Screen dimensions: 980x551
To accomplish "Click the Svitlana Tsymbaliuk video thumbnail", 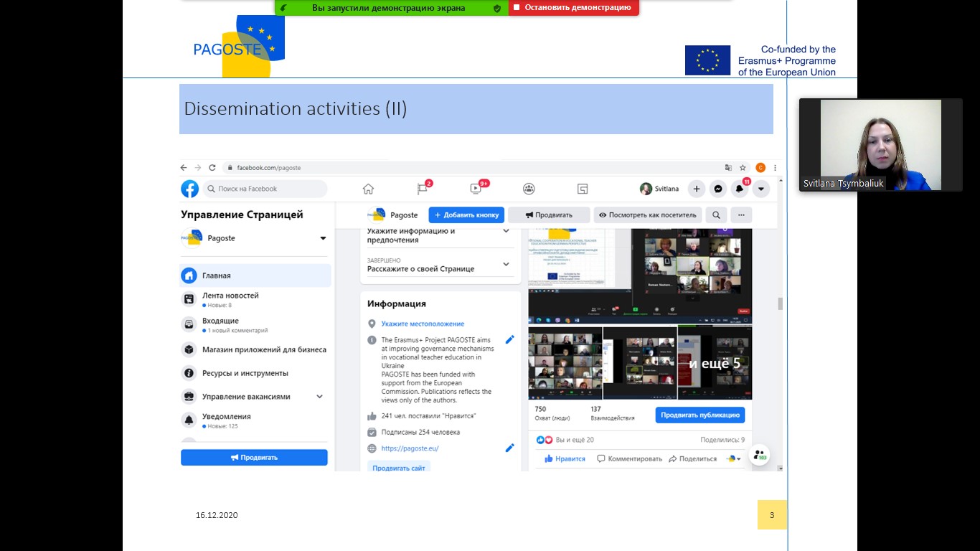I will (881, 145).
